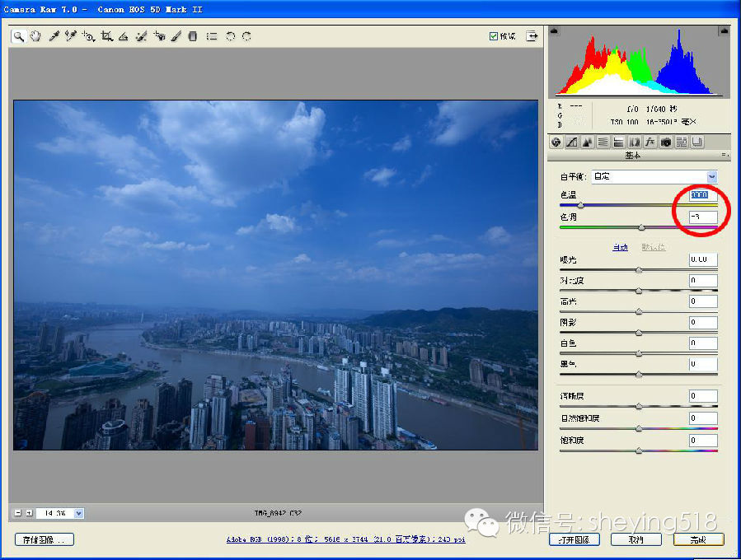Click the Tint (色调) slider handle
741x560 pixels.
641,227
